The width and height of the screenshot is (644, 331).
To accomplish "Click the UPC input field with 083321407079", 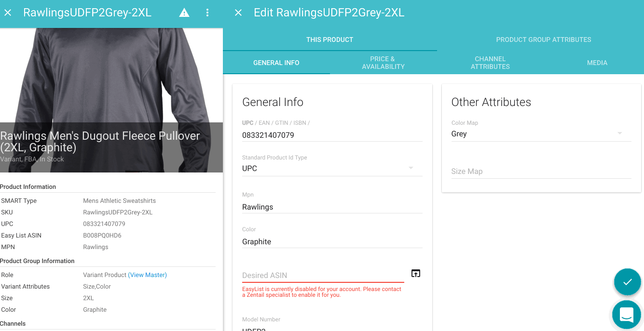I will point(332,135).
